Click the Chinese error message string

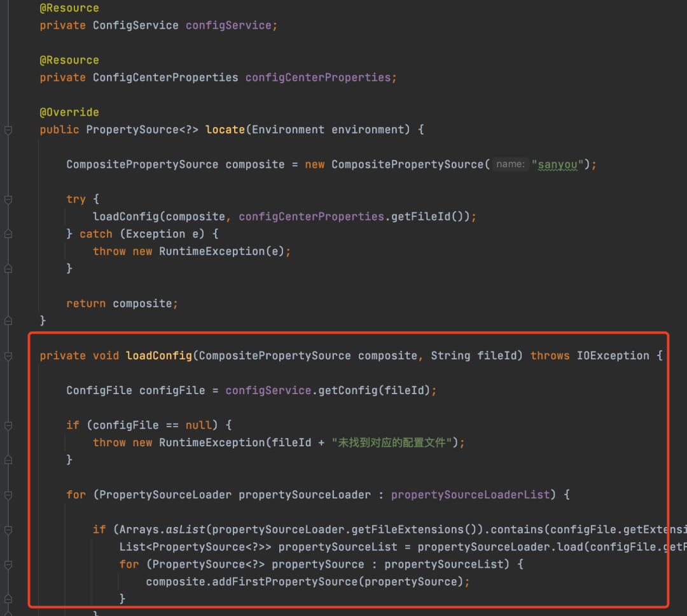pos(391,442)
